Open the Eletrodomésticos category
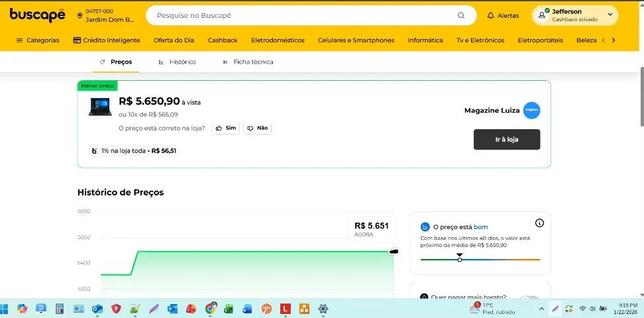Viewport: 644px width, 318px height. pos(278,40)
